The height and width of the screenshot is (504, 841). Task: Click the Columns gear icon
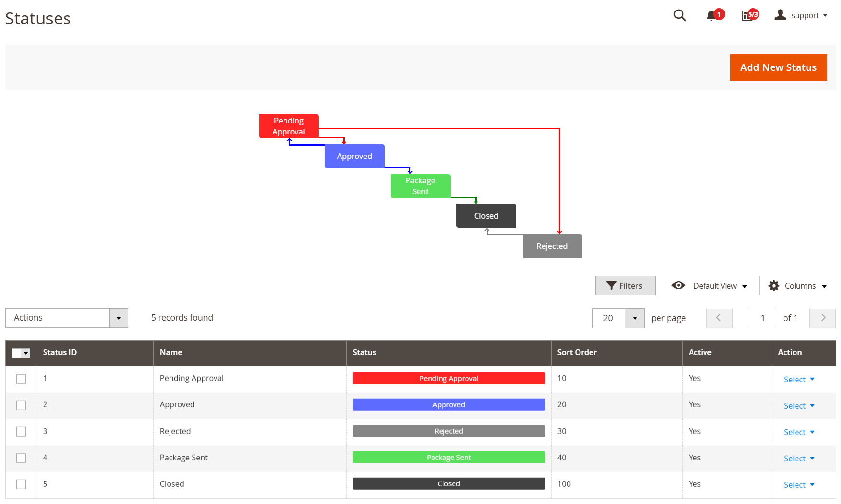coord(774,286)
